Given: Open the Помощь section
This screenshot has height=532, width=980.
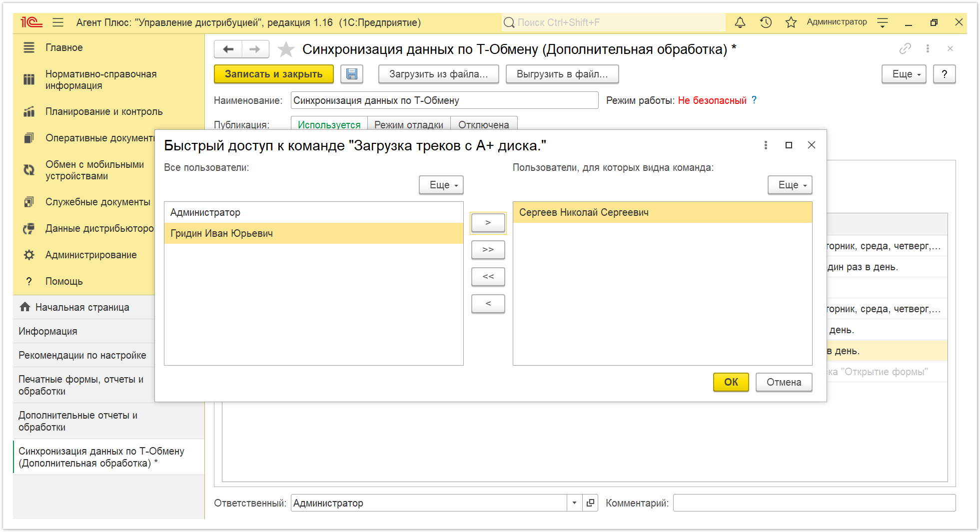Looking at the screenshot, I should pyautogui.click(x=64, y=281).
